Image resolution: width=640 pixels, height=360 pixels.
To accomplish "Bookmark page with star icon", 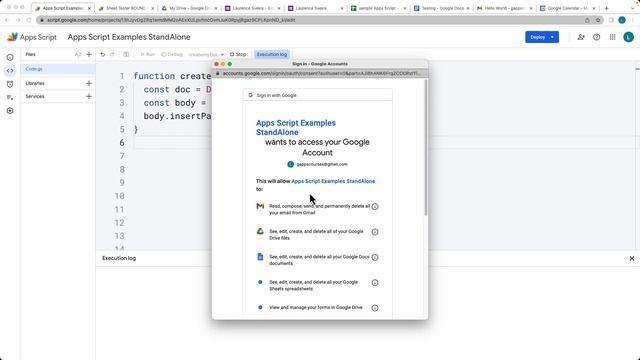I will click(x=598, y=20).
